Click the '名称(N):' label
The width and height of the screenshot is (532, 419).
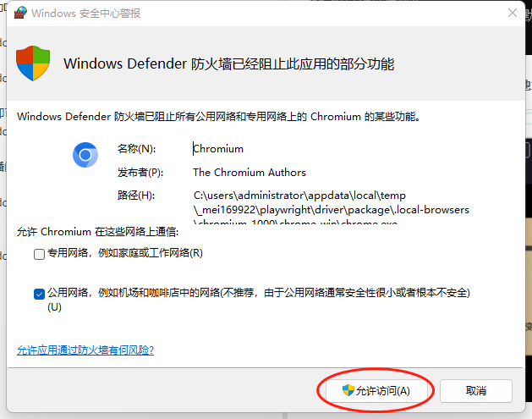tap(136, 149)
